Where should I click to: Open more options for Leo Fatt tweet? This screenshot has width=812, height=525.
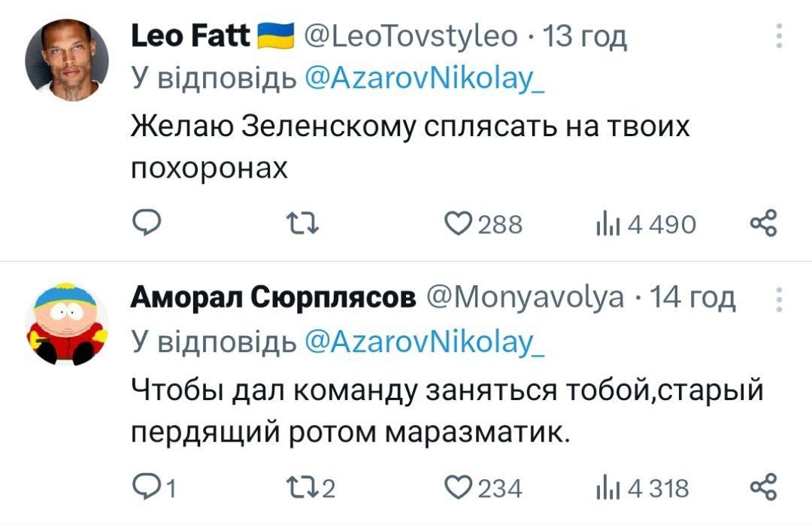click(x=779, y=35)
